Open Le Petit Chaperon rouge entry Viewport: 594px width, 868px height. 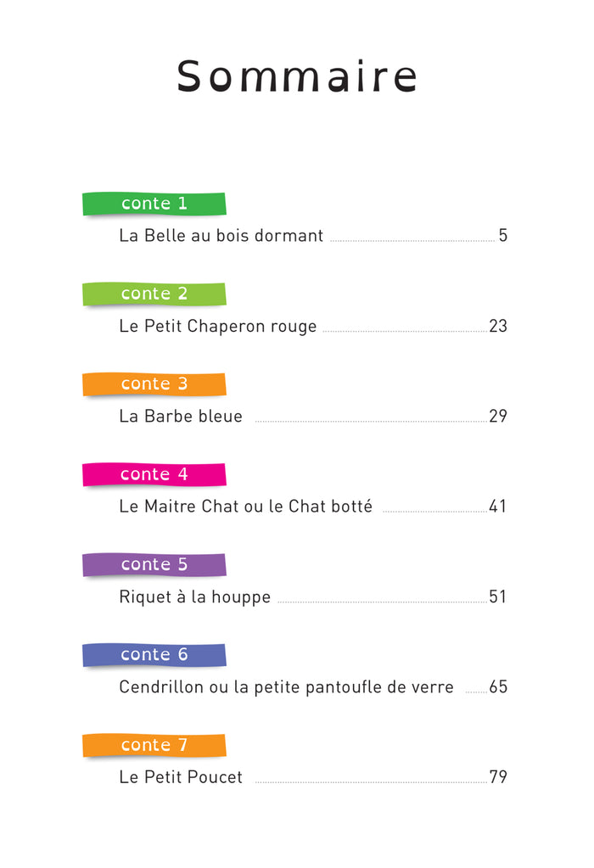coord(218,326)
